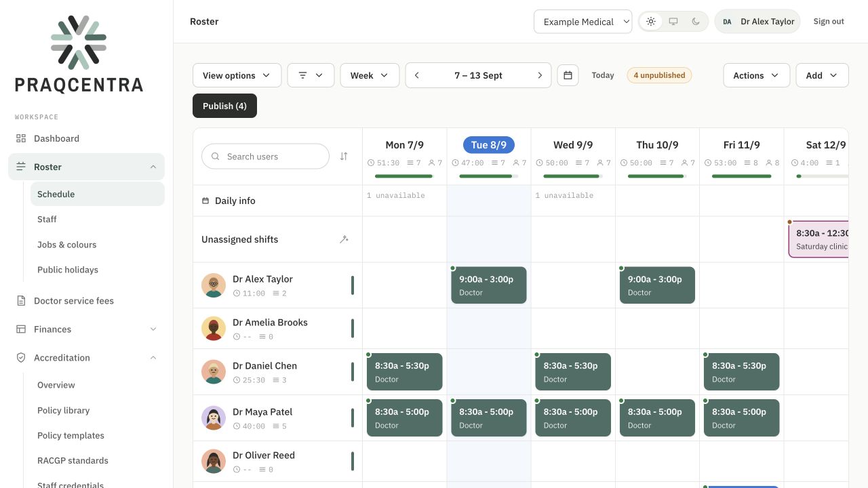
Task: Click Dr Alex Taylor's colour bar
Action: 353,285
